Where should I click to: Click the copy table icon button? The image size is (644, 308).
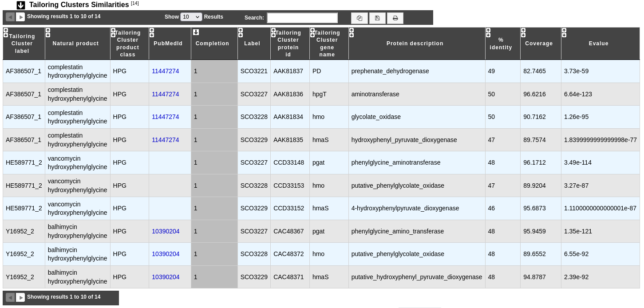360,18
